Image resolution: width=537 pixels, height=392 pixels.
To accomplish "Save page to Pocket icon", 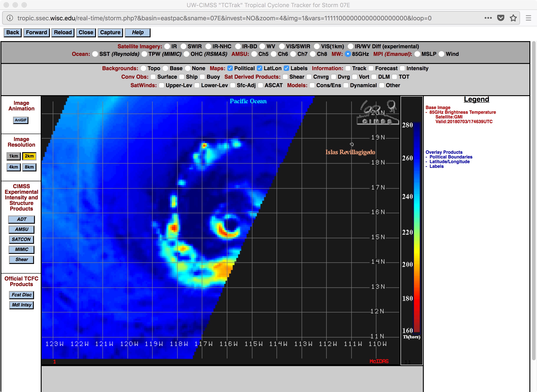I will pyautogui.click(x=501, y=18).
